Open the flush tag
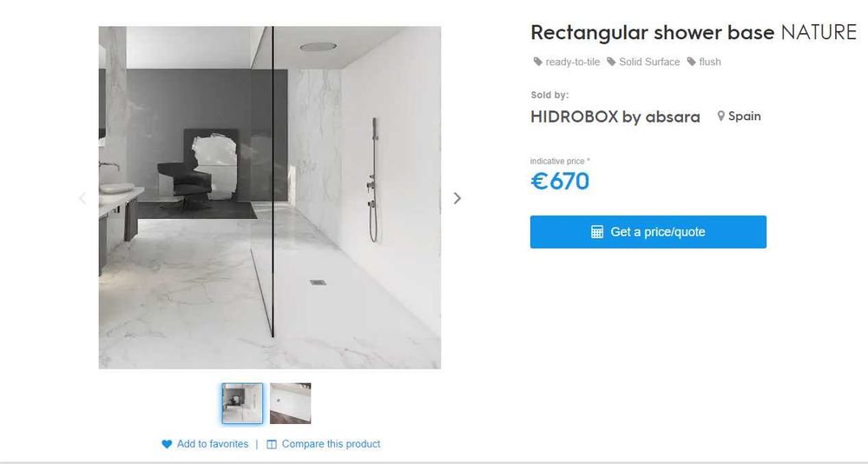This screenshot has width=868, height=464. 710,62
